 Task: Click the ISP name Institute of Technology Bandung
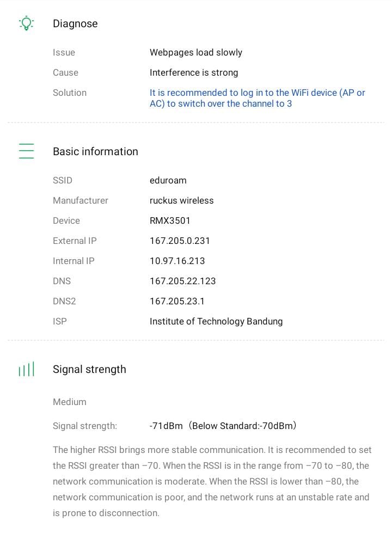point(216,321)
